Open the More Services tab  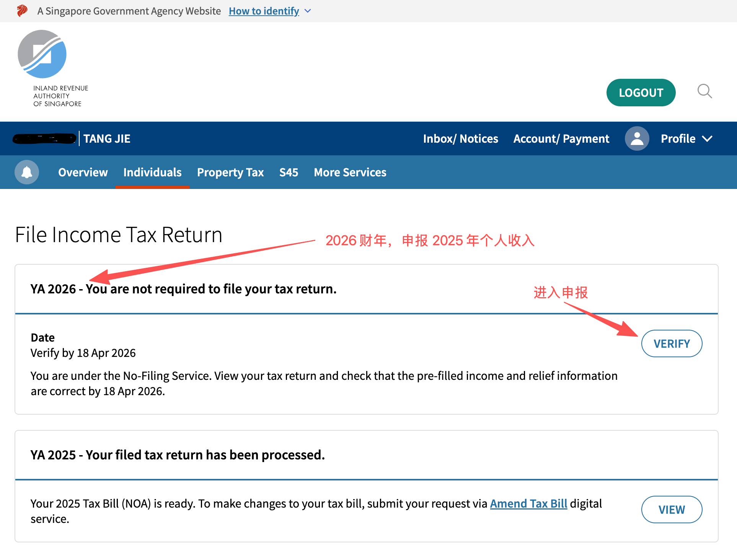pos(350,172)
